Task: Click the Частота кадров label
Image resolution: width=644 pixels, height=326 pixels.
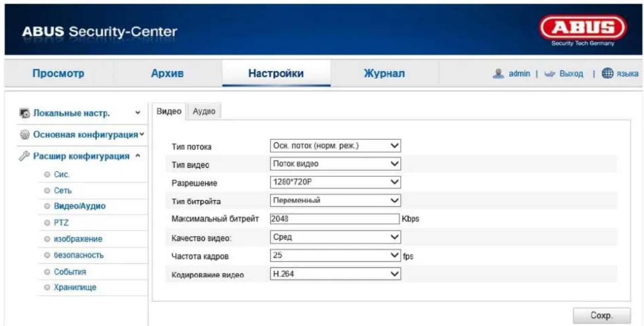Action: click(x=199, y=256)
